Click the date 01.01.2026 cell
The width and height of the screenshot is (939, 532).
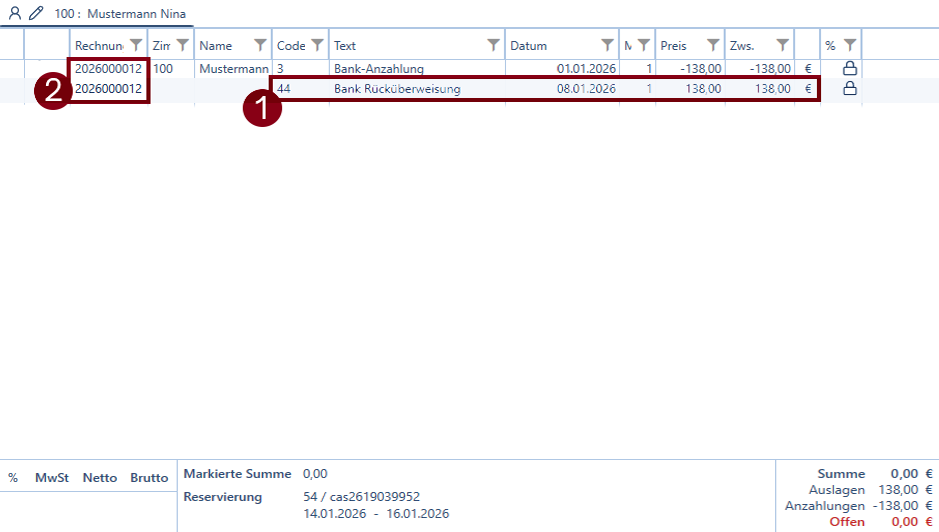click(586, 69)
